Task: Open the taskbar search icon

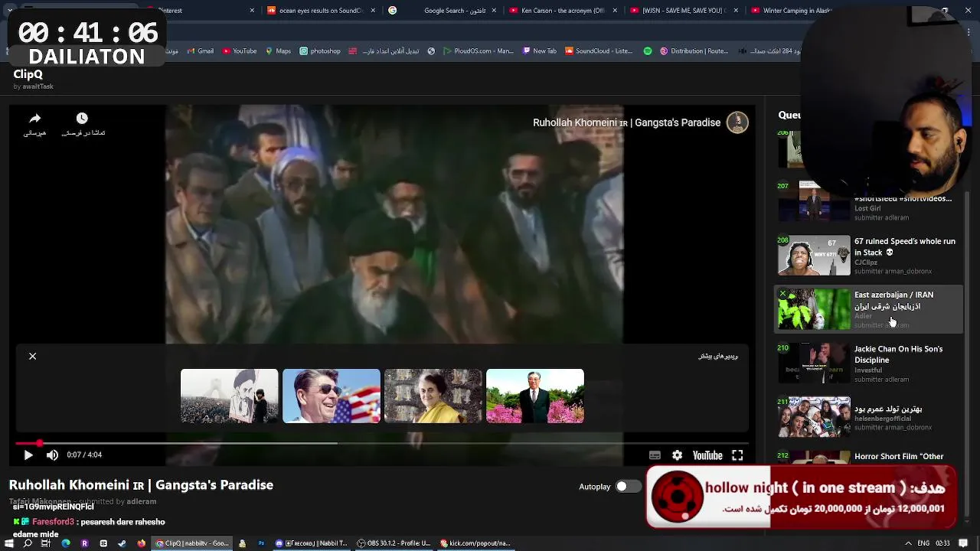Action: pos(28,543)
